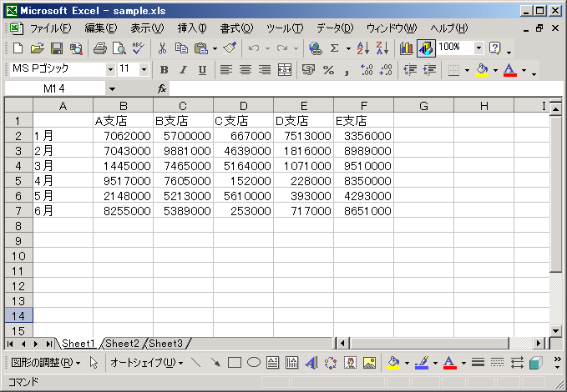Viewport: 567px width, 392px height.
Task: Open the オートシェイプ(U) menu button
Action: [146, 362]
